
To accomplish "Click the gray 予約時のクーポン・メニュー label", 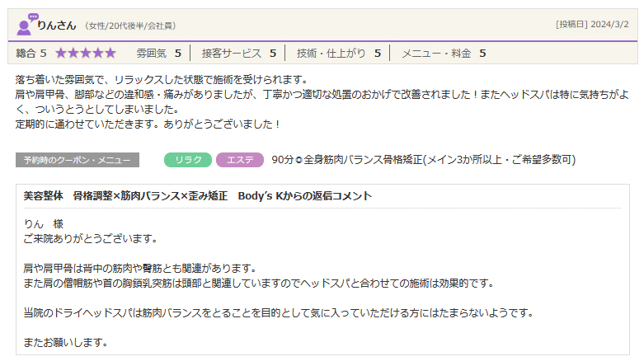I will pos(77,160).
